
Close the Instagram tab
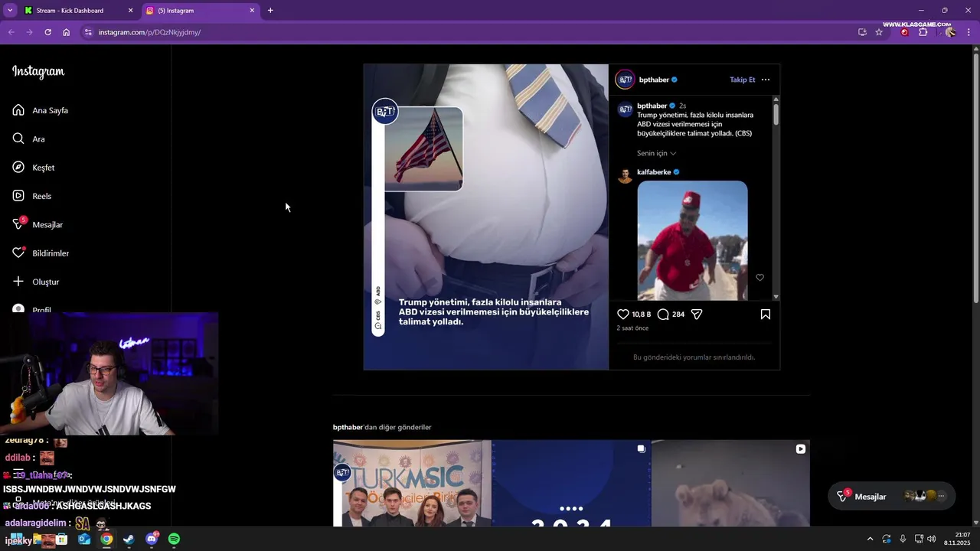[252, 11]
